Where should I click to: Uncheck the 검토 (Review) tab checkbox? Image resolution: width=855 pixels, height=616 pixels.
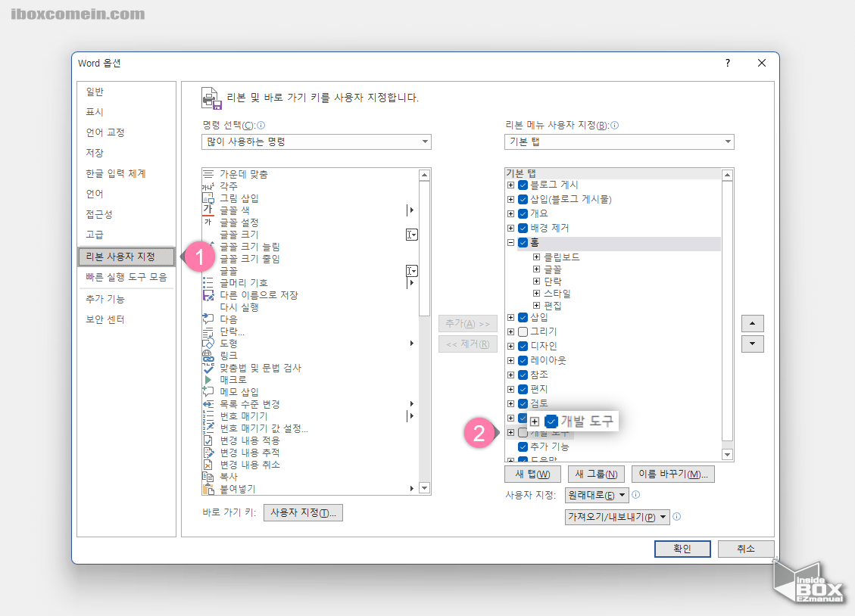click(x=523, y=403)
